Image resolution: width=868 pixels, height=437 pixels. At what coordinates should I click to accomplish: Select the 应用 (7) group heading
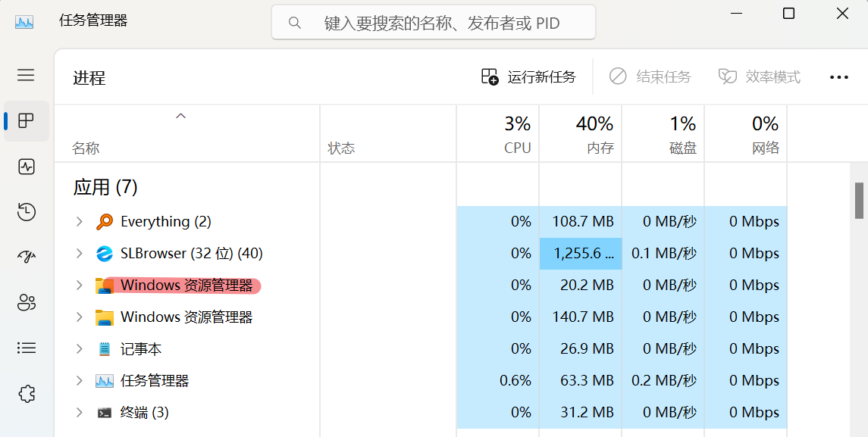105,187
